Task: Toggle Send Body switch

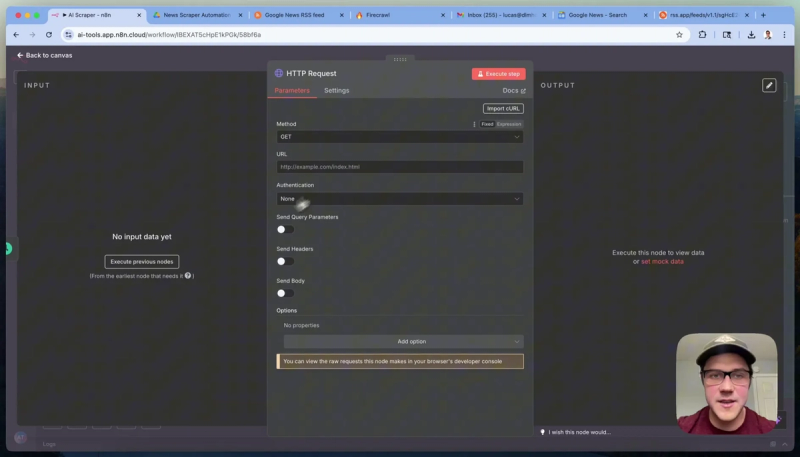Action: click(x=285, y=293)
